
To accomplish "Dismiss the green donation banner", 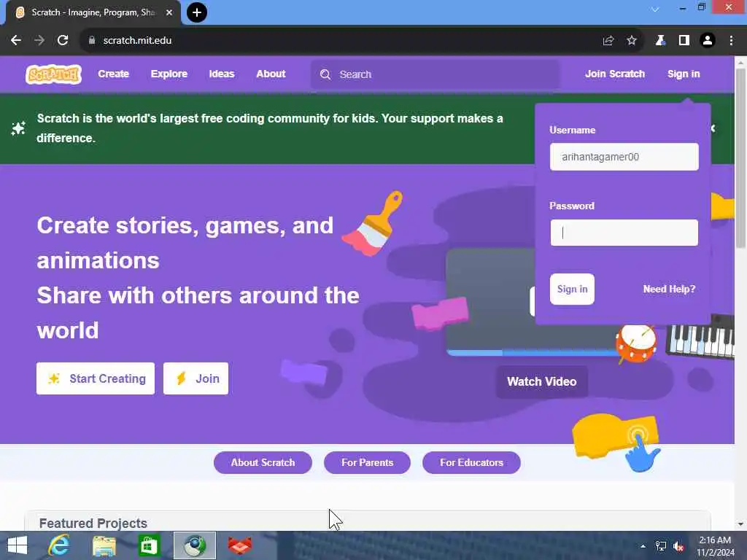I will point(713,128).
